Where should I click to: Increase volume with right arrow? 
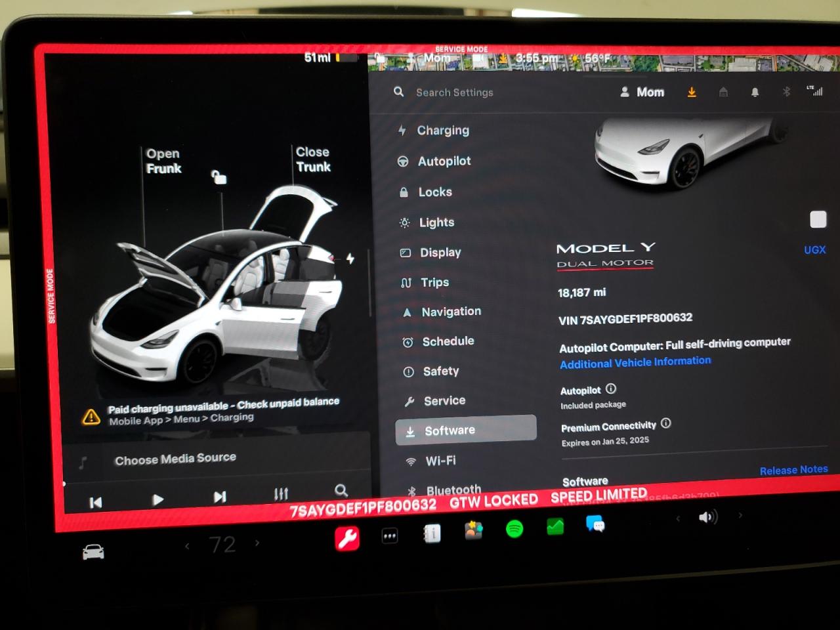(x=740, y=515)
